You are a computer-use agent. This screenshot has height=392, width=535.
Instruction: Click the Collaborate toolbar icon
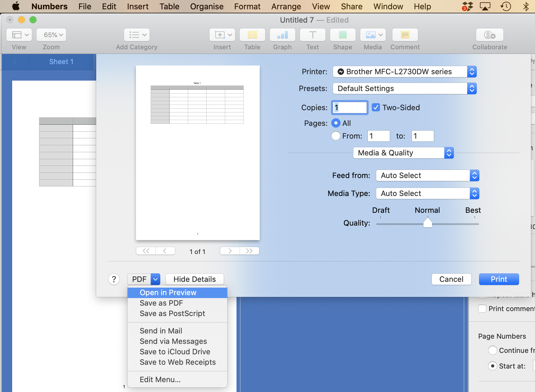(x=490, y=35)
